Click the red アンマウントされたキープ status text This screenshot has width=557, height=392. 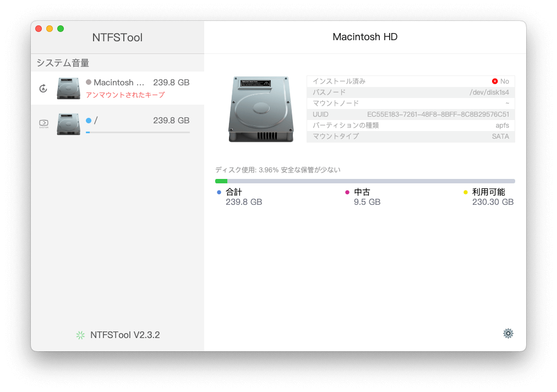[125, 95]
